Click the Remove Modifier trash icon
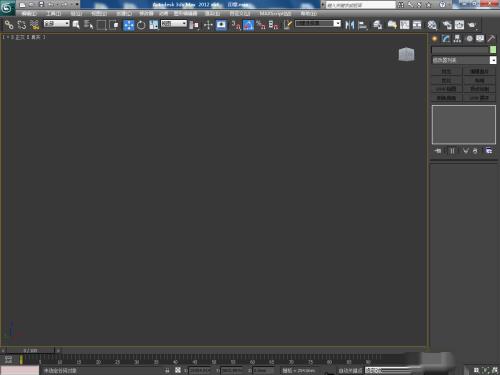This screenshot has height=375, width=500. pos(475,151)
